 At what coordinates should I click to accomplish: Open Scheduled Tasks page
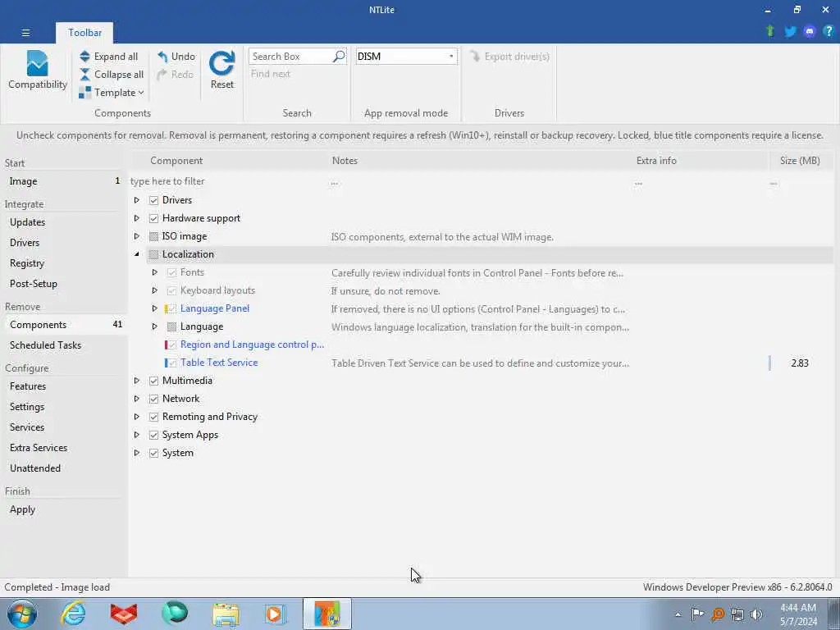[x=63, y=345]
